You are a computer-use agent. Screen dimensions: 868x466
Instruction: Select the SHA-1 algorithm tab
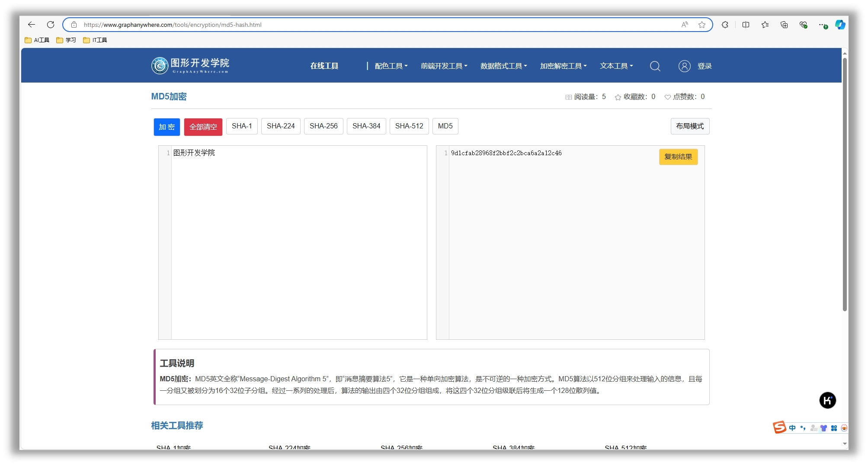click(x=242, y=126)
